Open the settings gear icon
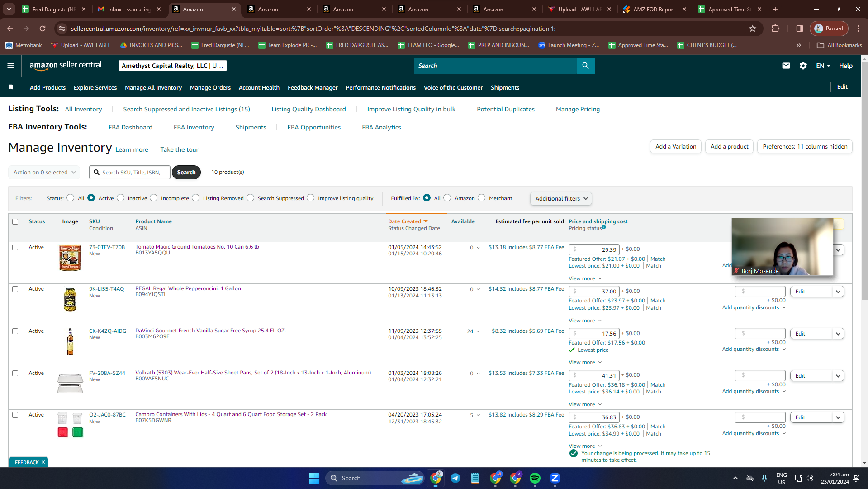Image resolution: width=868 pixels, height=489 pixels. 803,66
